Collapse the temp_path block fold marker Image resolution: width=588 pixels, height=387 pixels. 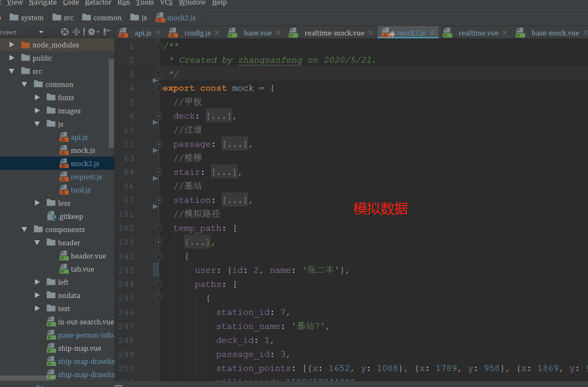click(159, 228)
